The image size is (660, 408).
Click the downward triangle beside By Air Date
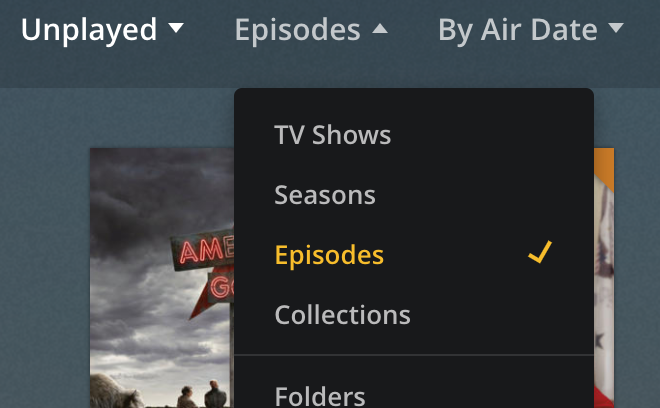pyautogui.click(x=616, y=28)
